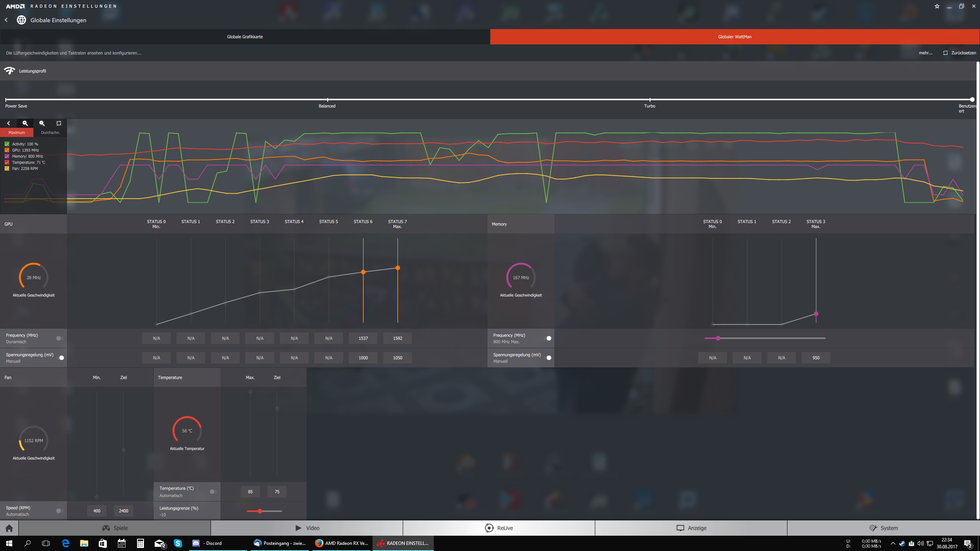Click the STATUS 7 frequency field 1592
The height and width of the screenshot is (551, 980).
pyautogui.click(x=397, y=338)
